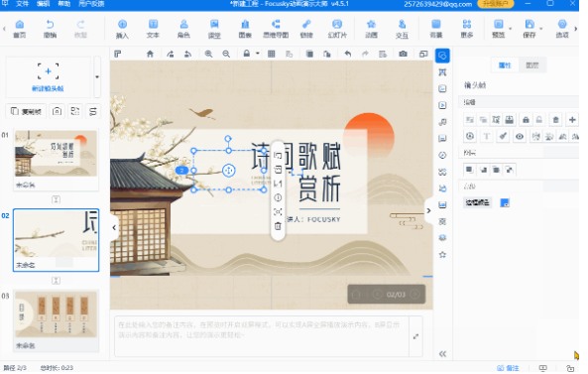Collapse the left frame panel with arrow
Image resolution: width=588 pixels, height=374 pixels.
coord(114,228)
